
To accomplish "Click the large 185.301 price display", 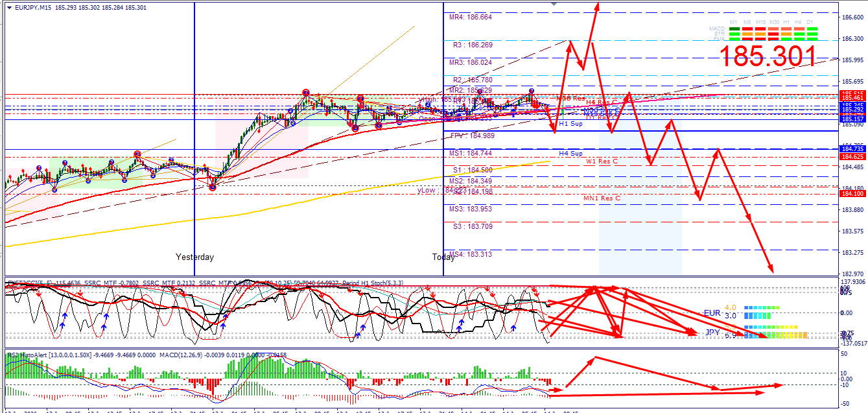I will pyautogui.click(x=768, y=57).
